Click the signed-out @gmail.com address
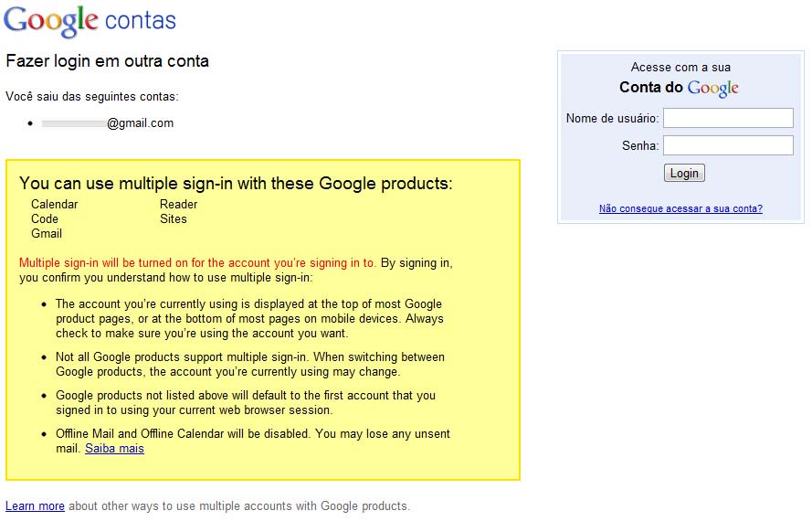812x521 pixels. click(108, 122)
